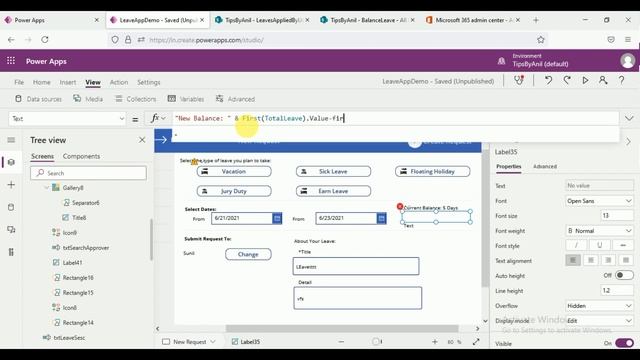Open the user account avatar
640x360 pixels.
point(627,61)
